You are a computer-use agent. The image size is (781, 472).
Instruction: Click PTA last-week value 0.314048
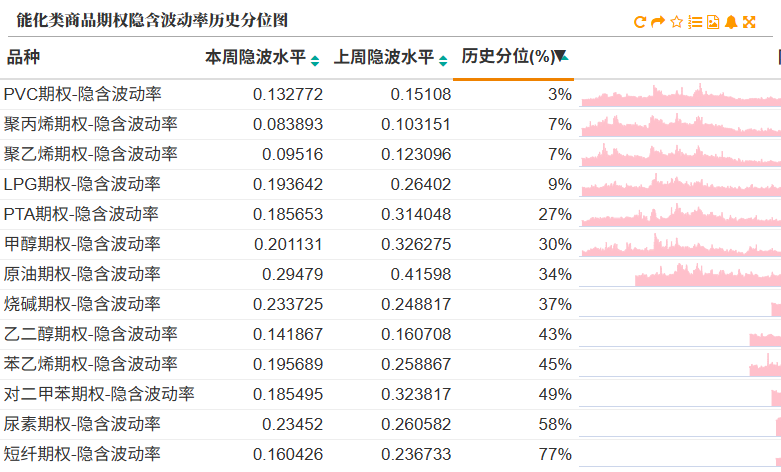click(x=416, y=214)
